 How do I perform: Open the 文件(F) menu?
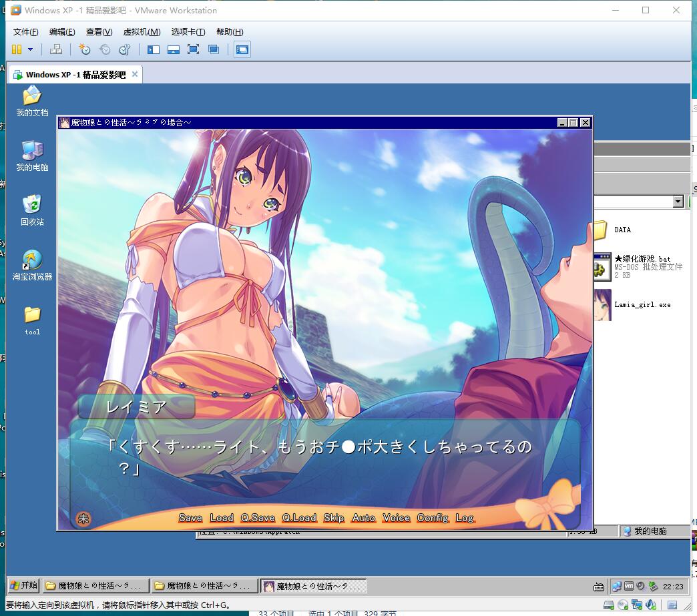click(x=26, y=31)
